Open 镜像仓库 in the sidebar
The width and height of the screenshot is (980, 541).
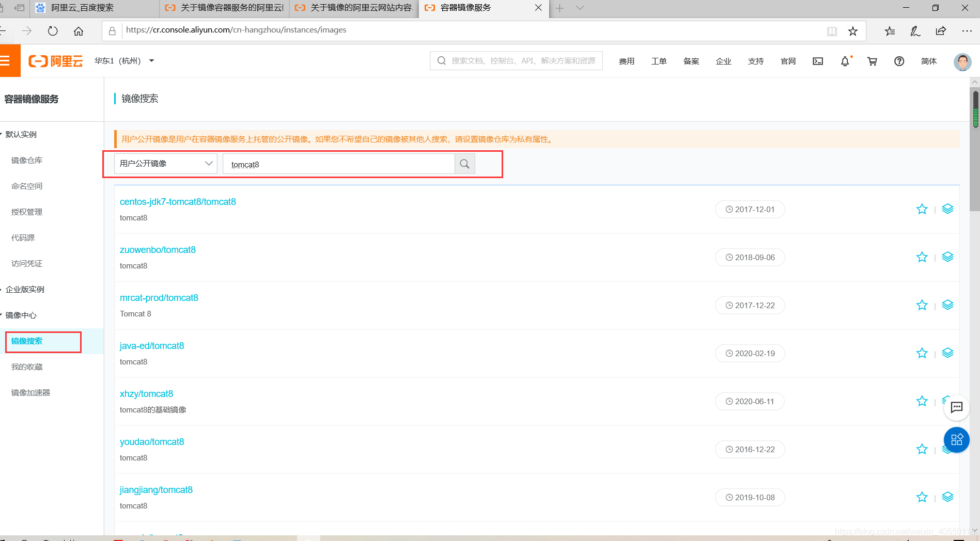pyautogui.click(x=27, y=160)
